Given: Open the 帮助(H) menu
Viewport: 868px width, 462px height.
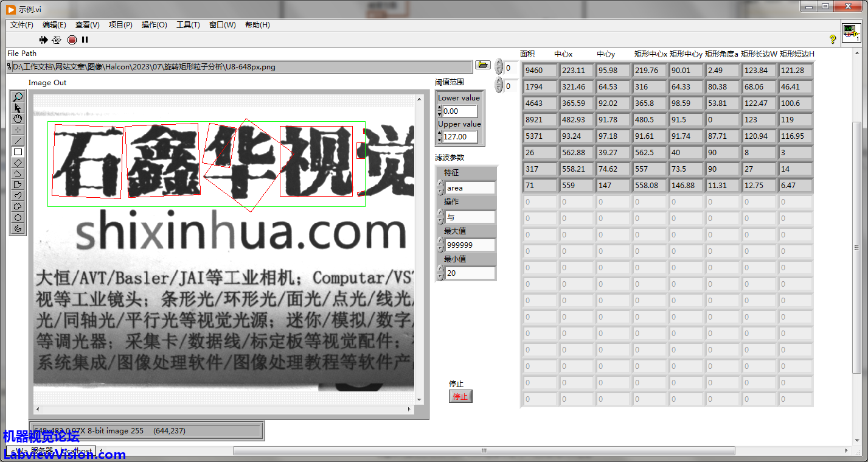Looking at the screenshot, I should pos(257,25).
